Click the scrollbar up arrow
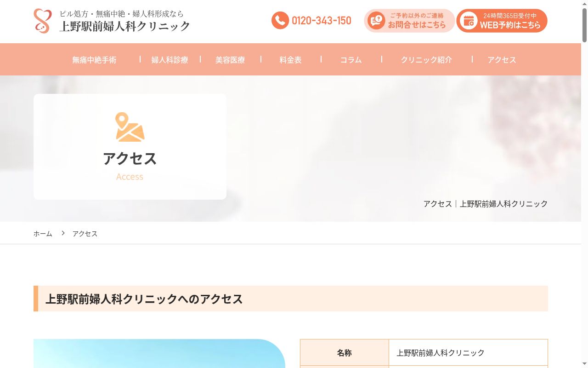This screenshot has height=368, width=588. coord(584,4)
